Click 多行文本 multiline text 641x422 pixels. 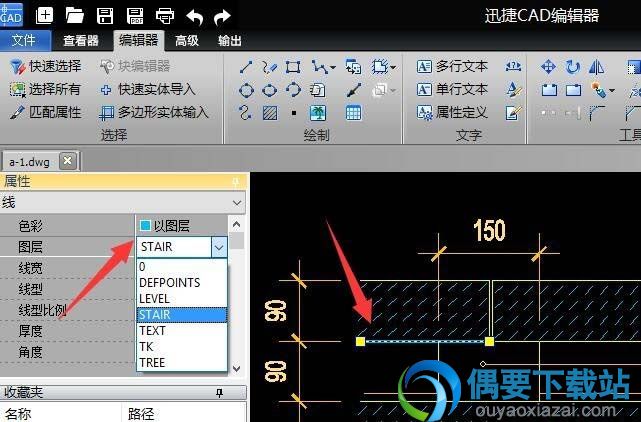point(452,66)
